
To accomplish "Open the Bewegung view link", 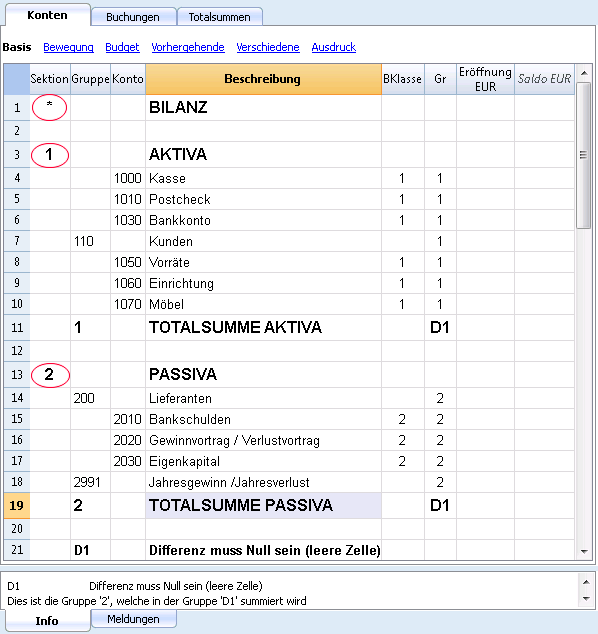I will [68, 47].
